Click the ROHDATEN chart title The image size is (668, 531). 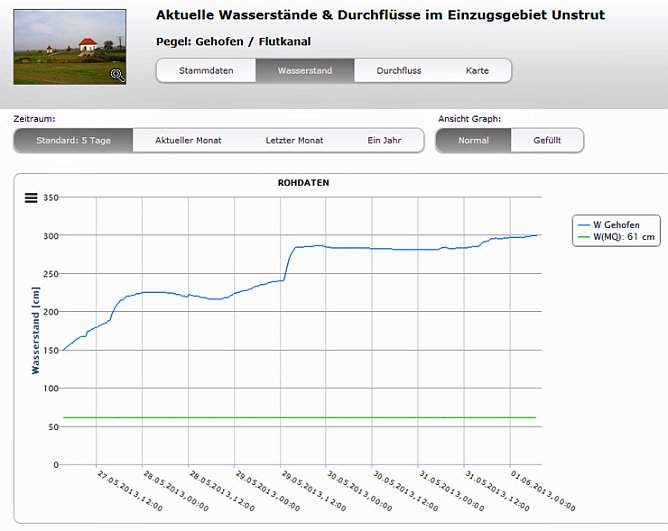click(x=303, y=183)
